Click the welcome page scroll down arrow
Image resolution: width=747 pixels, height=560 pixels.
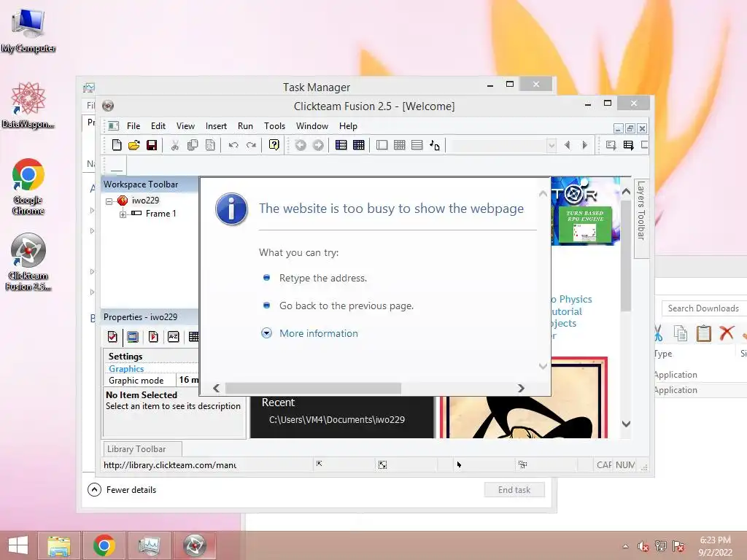click(x=626, y=424)
